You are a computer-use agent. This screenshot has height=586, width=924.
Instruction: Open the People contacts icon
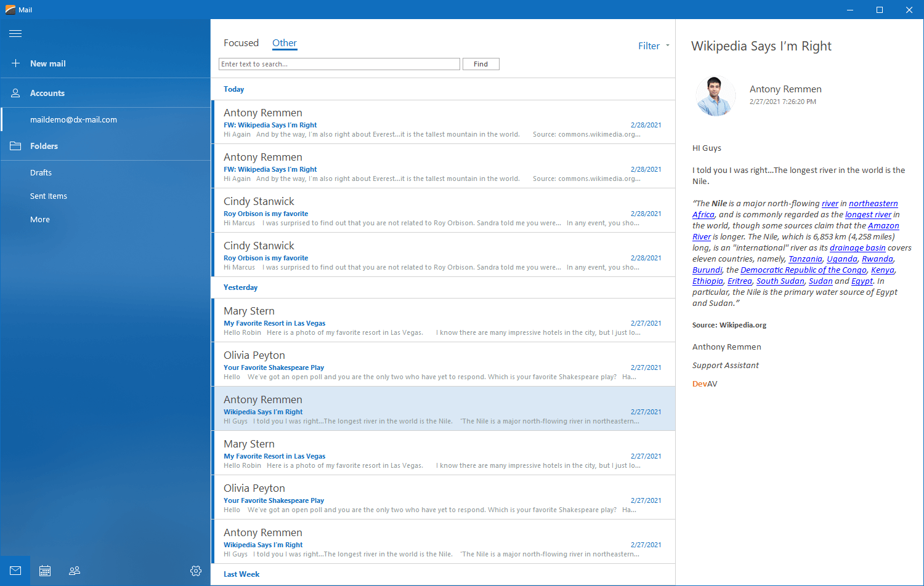(74, 571)
